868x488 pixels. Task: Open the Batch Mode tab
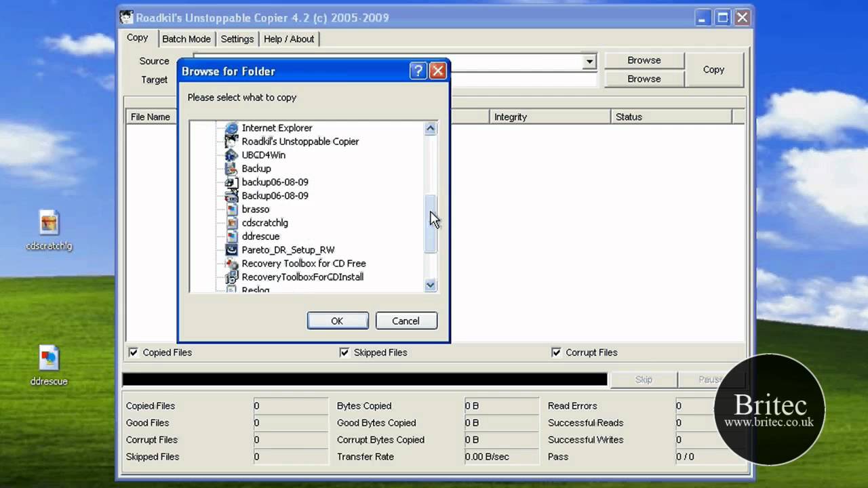click(186, 39)
